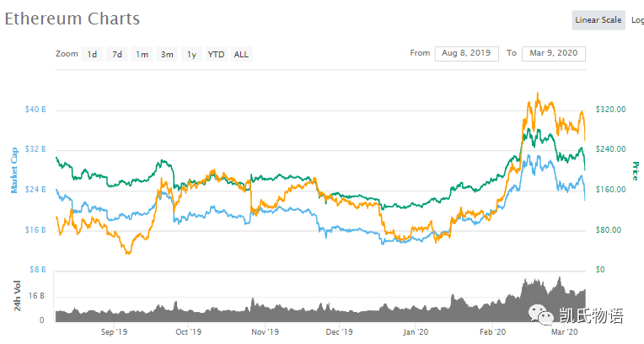Open the To date field Mar 9, 2020
Viewport: 644px width, 344px height.
[x=554, y=53]
